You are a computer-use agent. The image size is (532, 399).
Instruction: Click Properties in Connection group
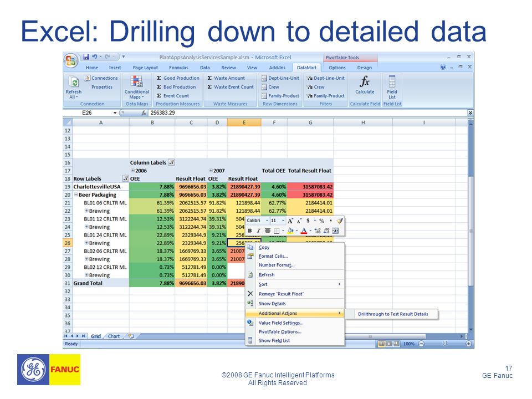[x=102, y=87]
